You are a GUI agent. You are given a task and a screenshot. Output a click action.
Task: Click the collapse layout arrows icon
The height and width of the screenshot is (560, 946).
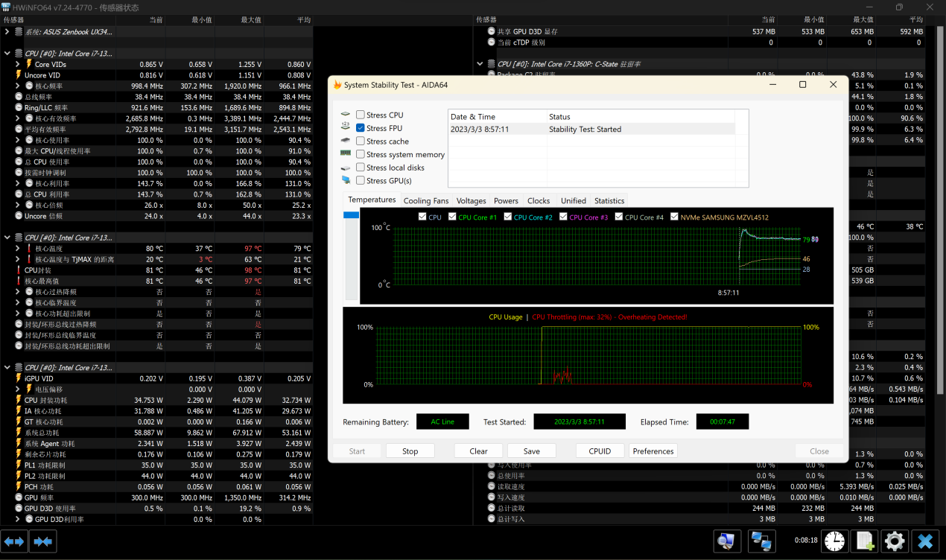coord(43,541)
